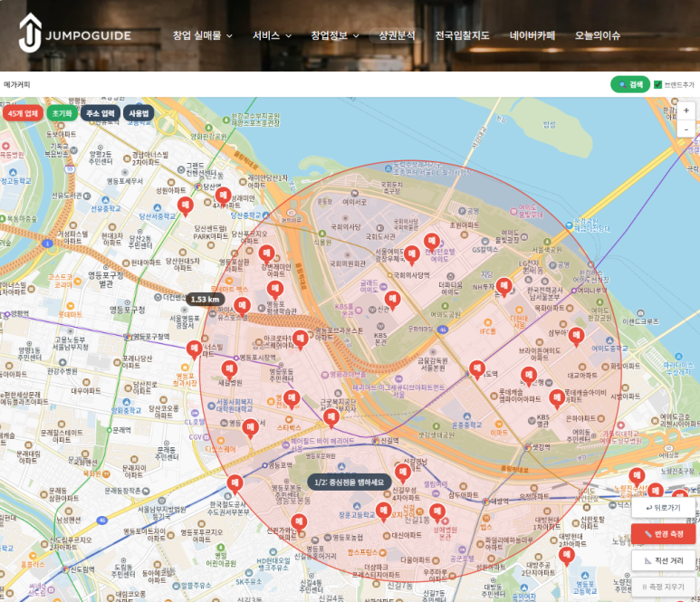Click the marker near 삼부아파트

pyautogui.click(x=576, y=337)
